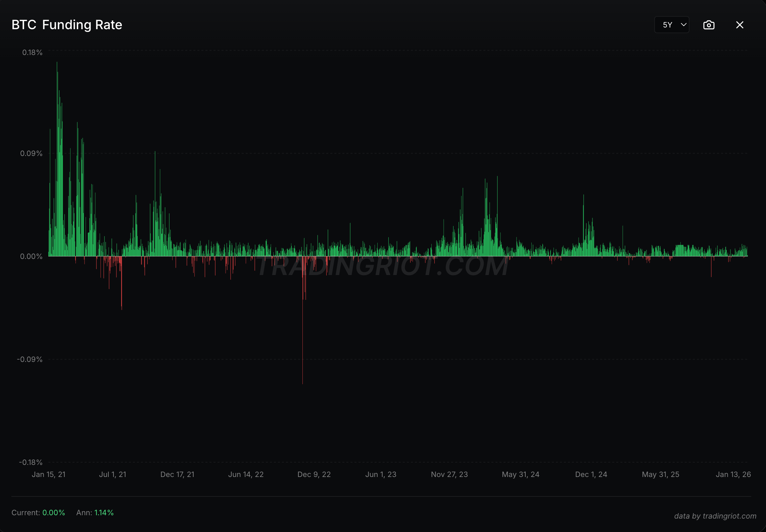The height and width of the screenshot is (532, 766).
Task: Click the Dec 9, 22 date label
Action: pyautogui.click(x=314, y=474)
